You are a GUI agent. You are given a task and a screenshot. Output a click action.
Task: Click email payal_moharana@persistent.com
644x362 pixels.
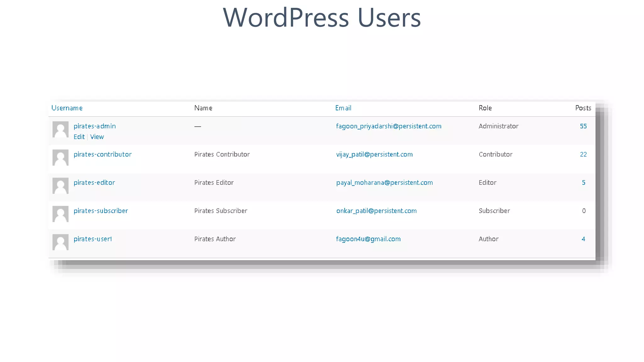(x=384, y=183)
